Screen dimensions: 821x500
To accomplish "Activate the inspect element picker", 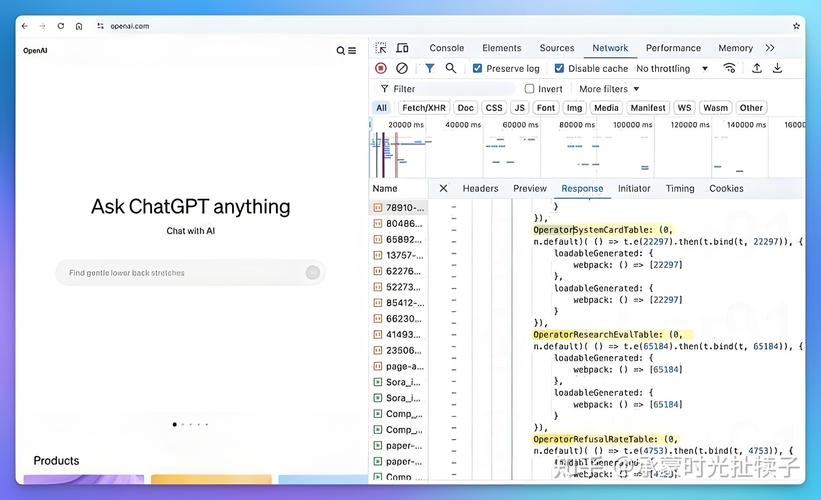I will pyautogui.click(x=381, y=48).
